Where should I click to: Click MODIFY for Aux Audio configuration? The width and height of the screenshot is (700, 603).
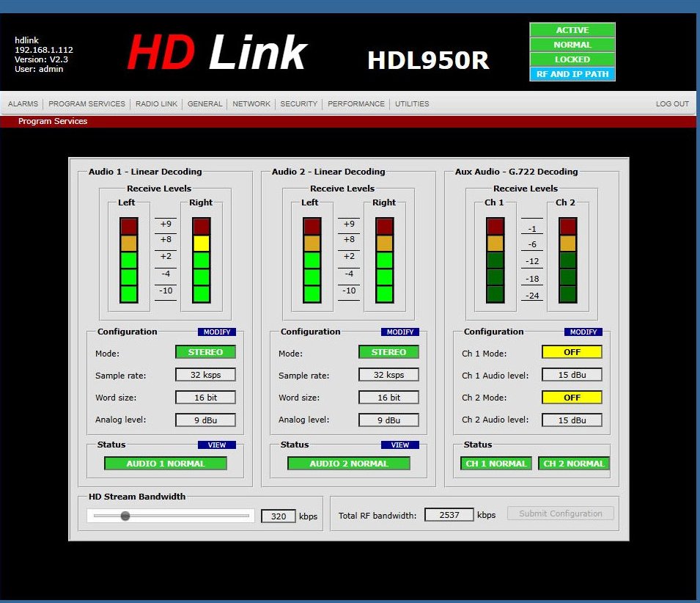[x=583, y=332]
